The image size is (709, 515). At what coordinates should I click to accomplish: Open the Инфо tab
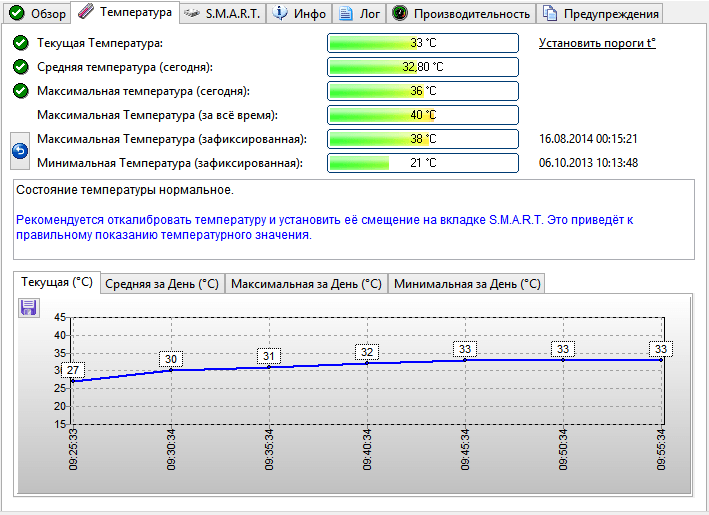tap(299, 14)
